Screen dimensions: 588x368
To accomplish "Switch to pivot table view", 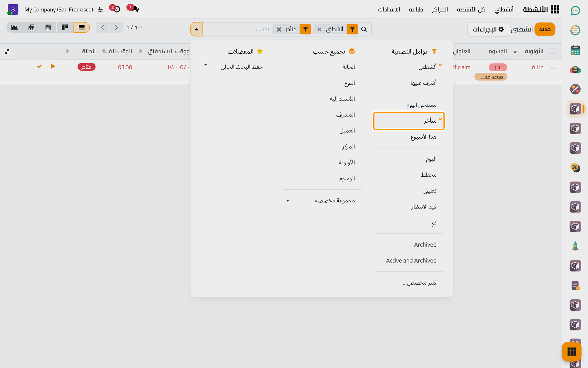I will coord(31,28).
